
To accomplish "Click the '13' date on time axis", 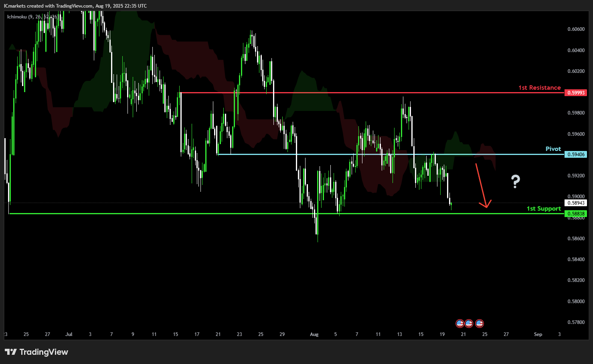I will (x=399, y=334).
